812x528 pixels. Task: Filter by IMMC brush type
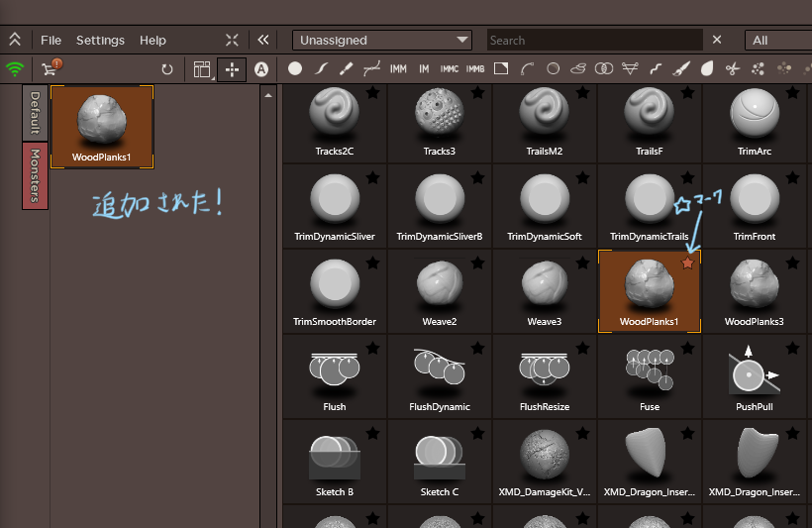[449, 69]
